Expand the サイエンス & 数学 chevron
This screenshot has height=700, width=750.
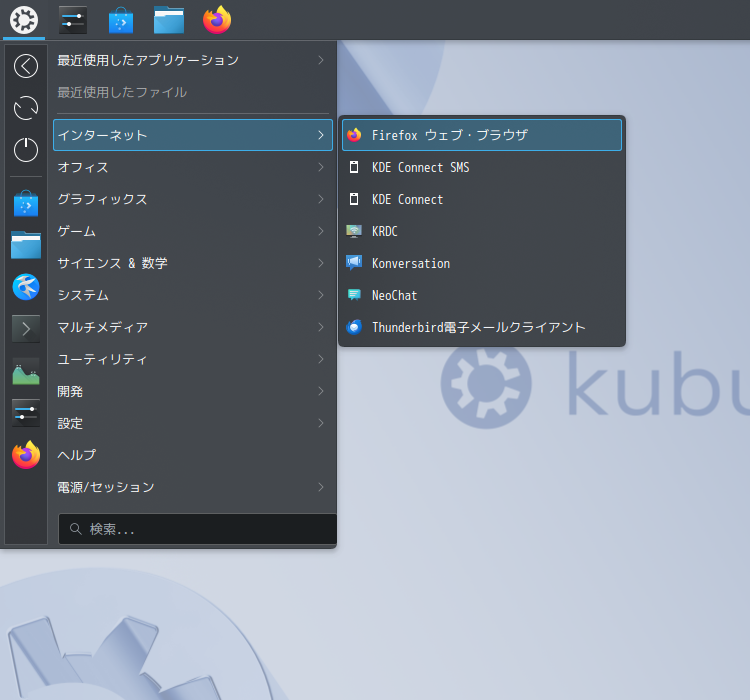tap(321, 263)
